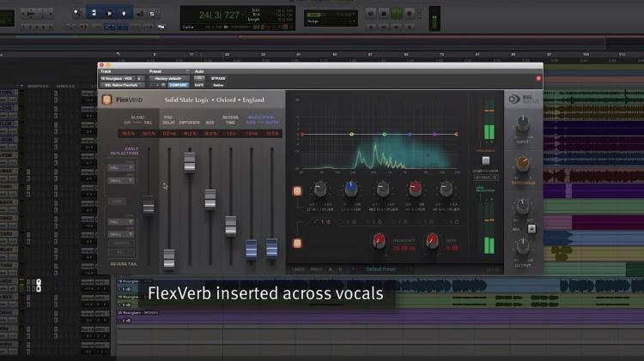The image size is (644, 361).
Task: Open the 'Default Preset' name menu
Action: [x=380, y=269]
